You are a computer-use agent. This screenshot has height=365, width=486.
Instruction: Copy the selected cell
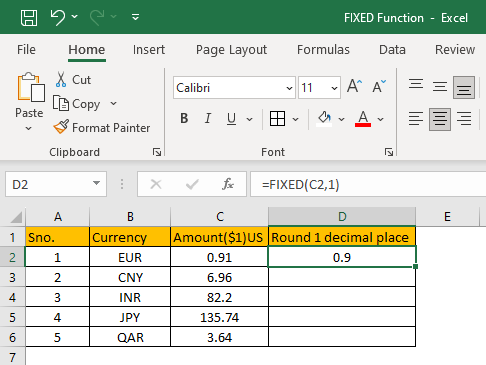pyautogui.click(x=77, y=104)
